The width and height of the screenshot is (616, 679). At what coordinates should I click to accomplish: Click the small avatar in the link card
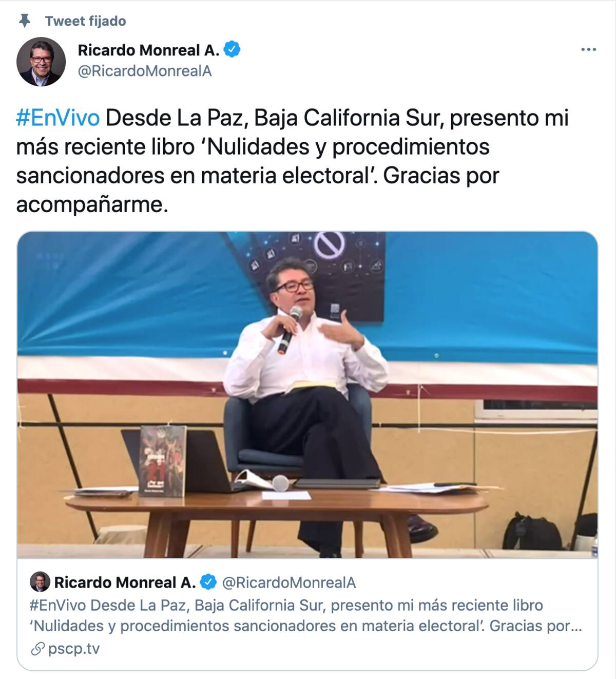40,582
